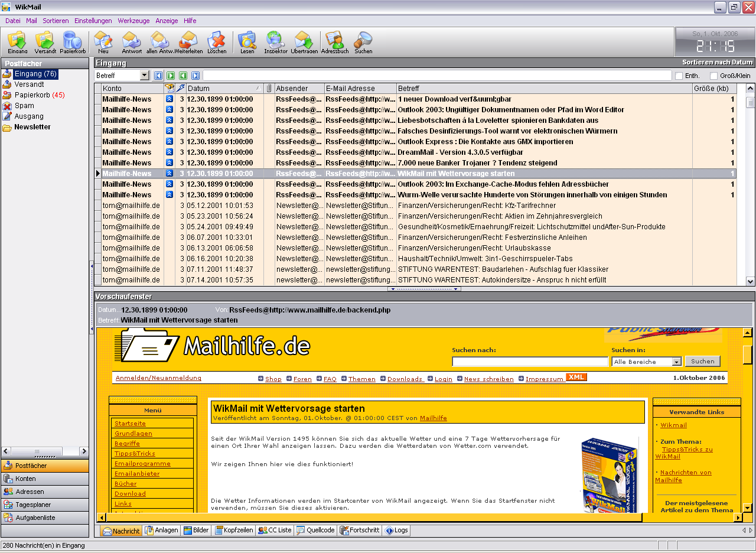756x553 pixels.
Task: Click Sortieren nach Datum label
Action: tap(717, 62)
